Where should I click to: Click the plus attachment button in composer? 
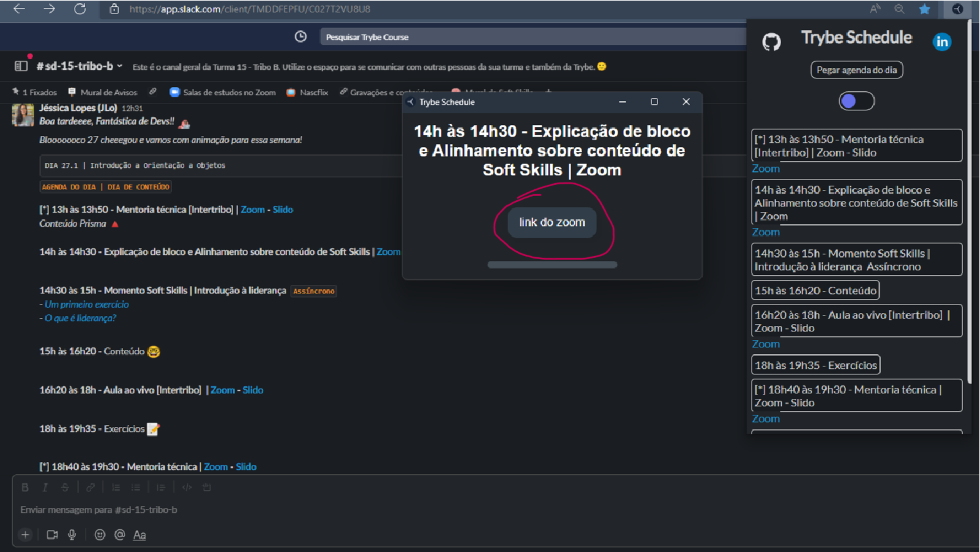(x=25, y=535)
